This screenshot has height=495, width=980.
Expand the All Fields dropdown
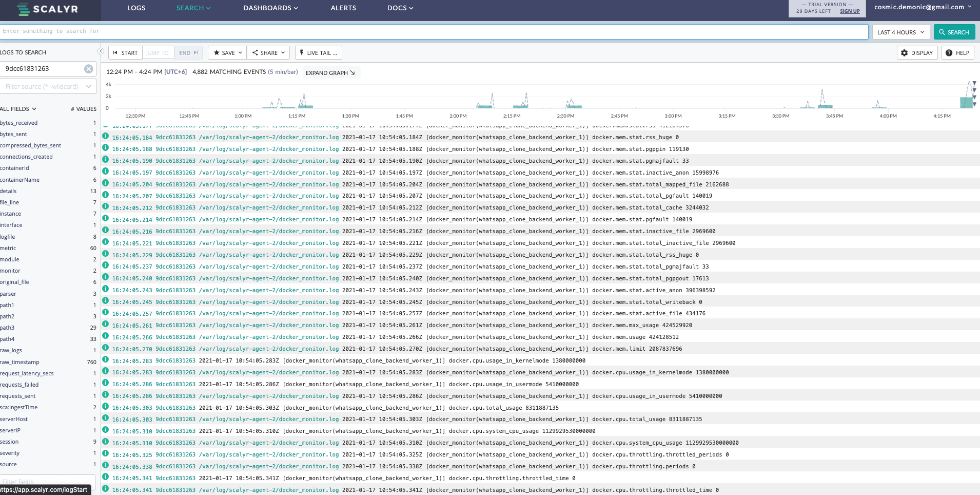coord(18,109)
